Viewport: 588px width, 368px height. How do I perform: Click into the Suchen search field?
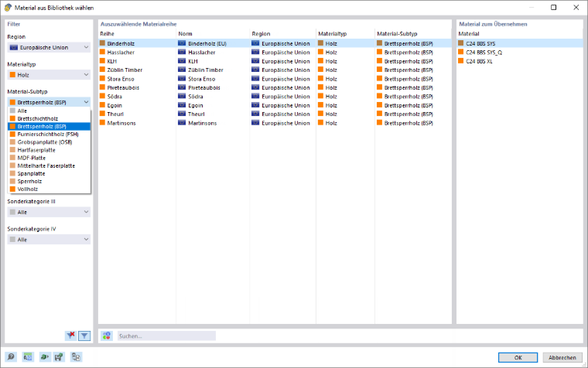tap(166, 336)
